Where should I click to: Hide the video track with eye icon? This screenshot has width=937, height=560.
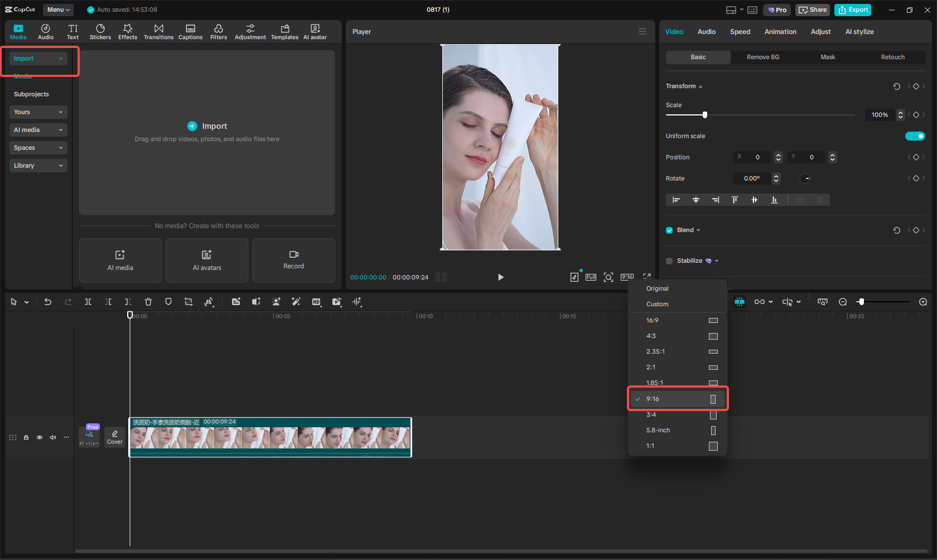tap(40, 437)
